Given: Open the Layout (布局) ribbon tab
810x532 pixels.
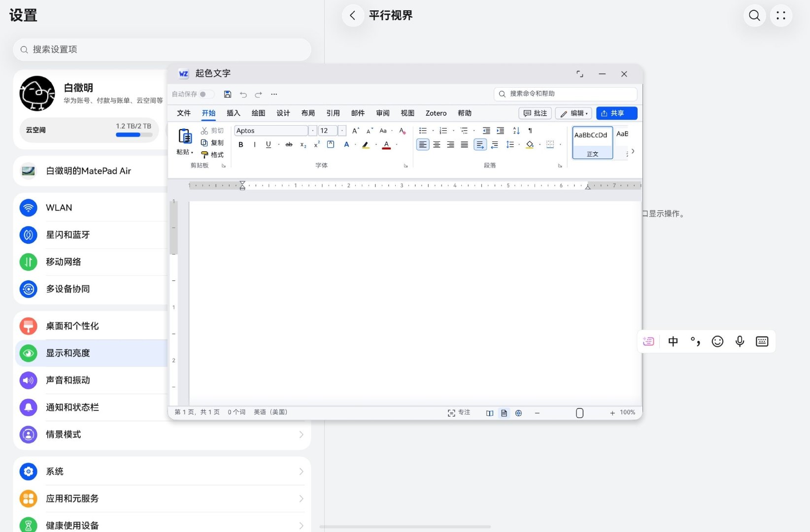Looking at the screenshot, I should [308, 113].
